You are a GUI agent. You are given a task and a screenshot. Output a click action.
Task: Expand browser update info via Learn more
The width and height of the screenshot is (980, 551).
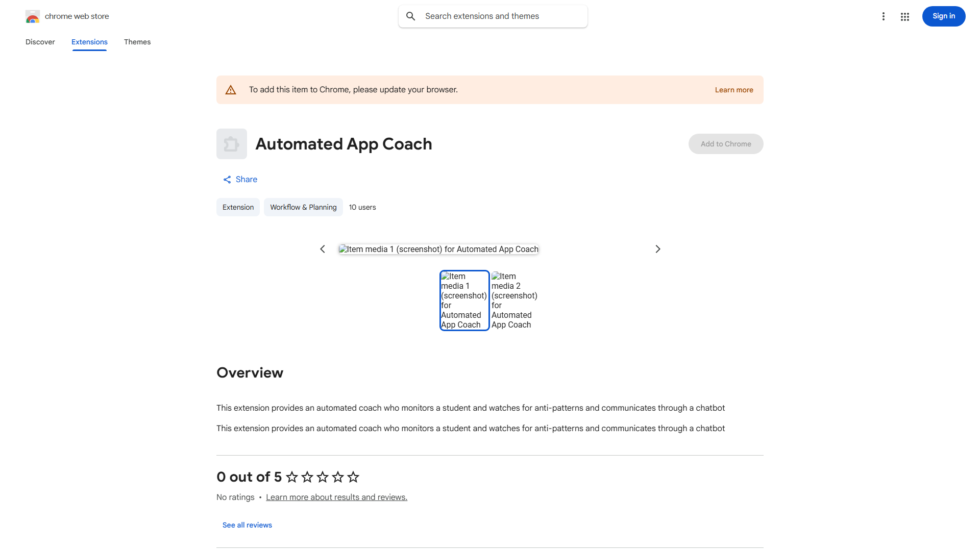point(734,89)
